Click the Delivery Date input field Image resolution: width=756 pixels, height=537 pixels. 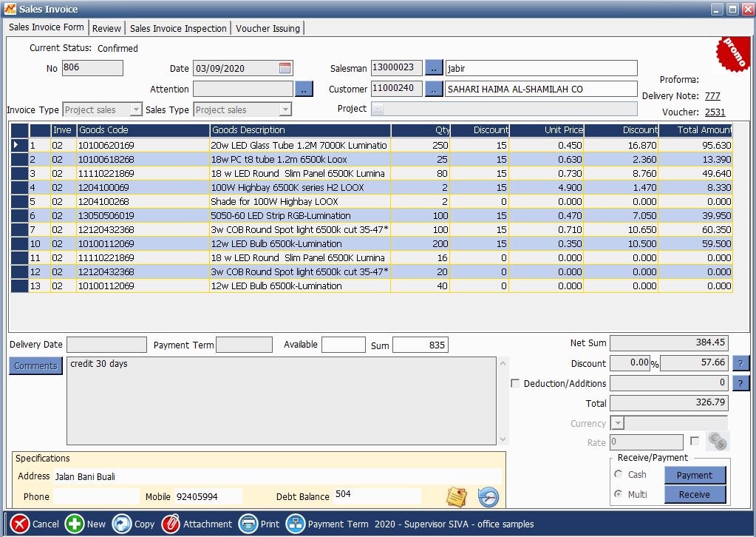tap(106, 345)
